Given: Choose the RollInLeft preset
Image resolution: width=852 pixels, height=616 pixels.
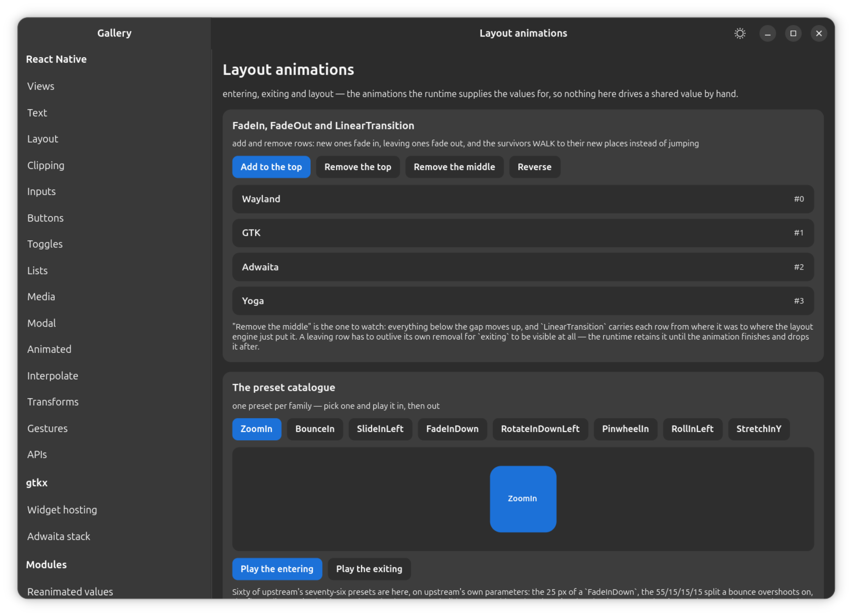Looking at the screenshot, I should (x=692, y=429).
